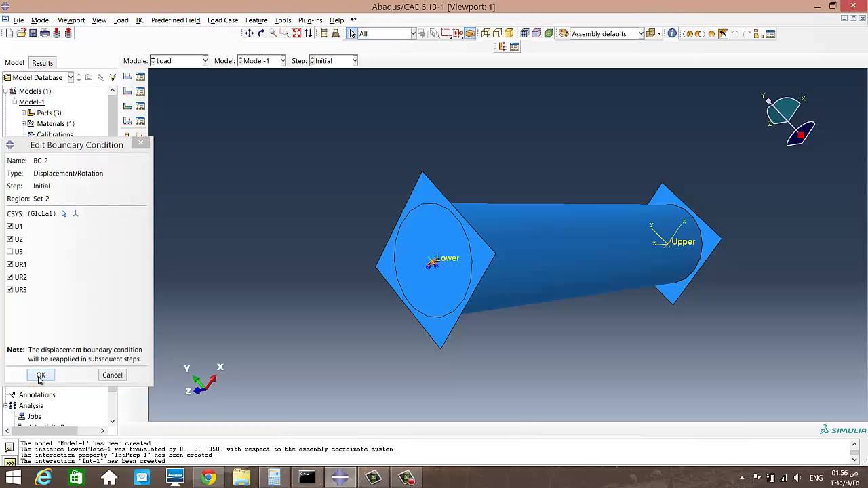Screen dimensions: 868x488
Task: Select the Box Zoom tool
Action: click(284, 33)
